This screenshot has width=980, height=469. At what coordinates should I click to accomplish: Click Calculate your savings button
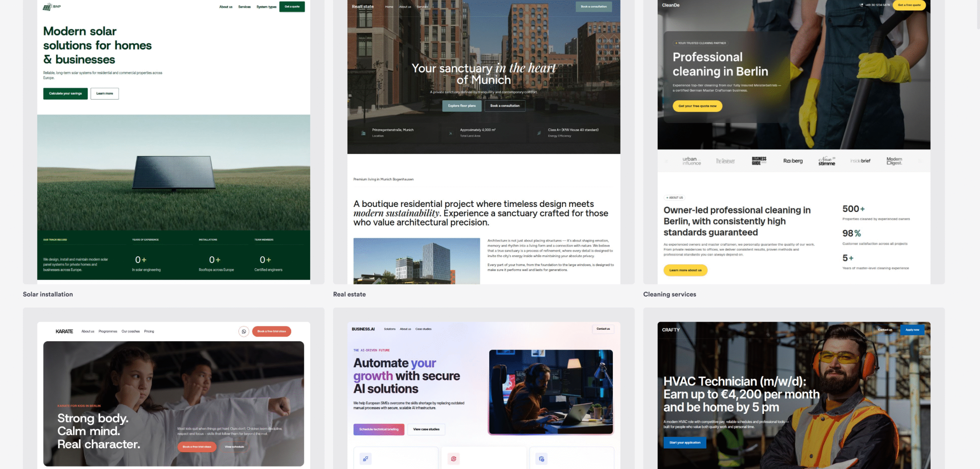point(65,93)
